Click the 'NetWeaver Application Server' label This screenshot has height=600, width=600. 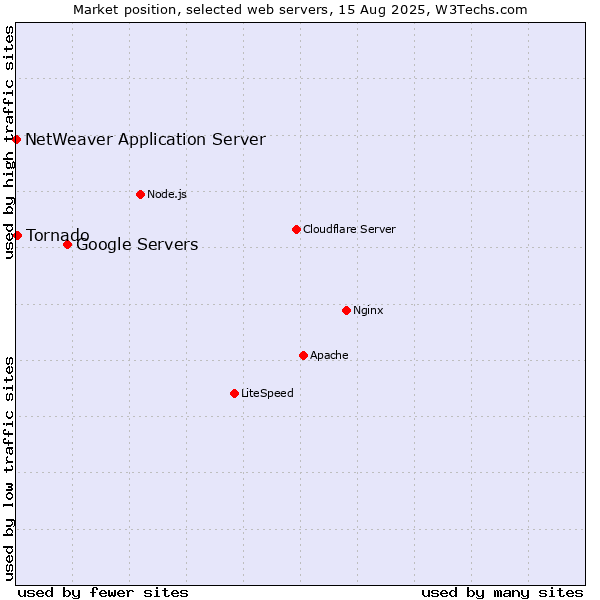145,139
